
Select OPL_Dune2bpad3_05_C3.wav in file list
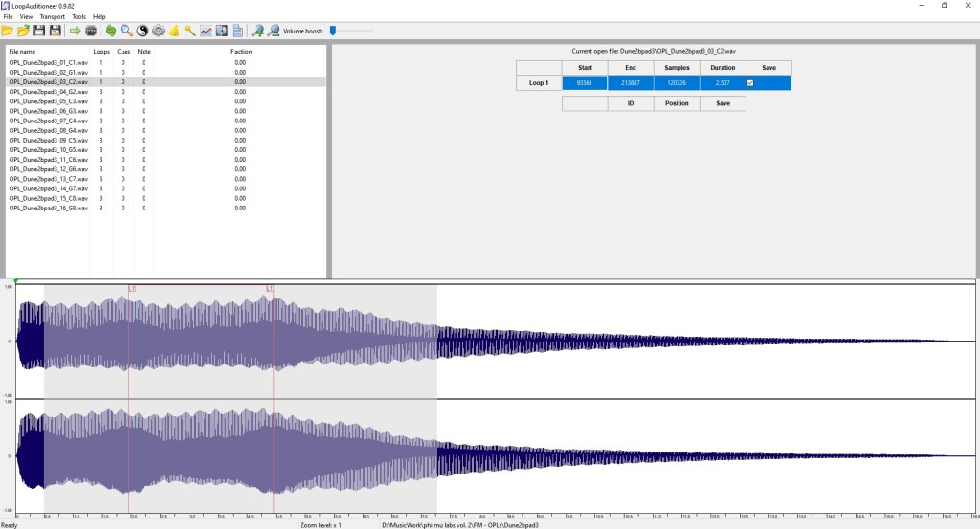tap(49, 100)
